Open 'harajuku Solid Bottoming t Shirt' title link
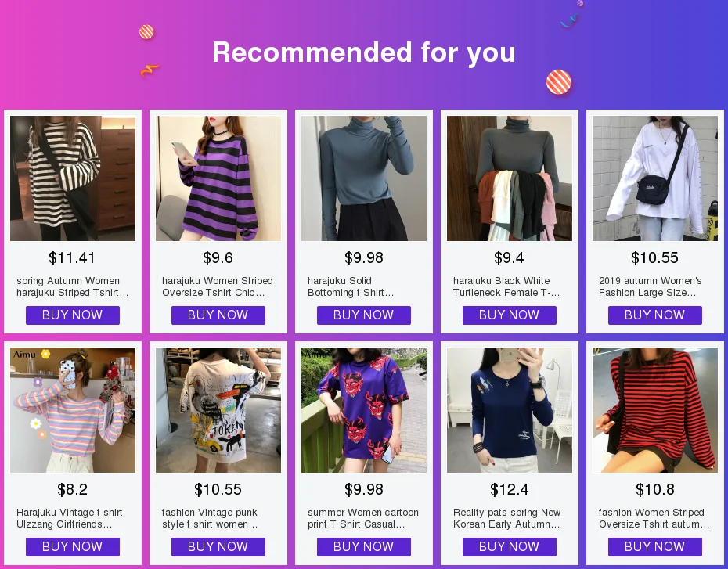This screenshot has height=569, width=728. [x=351, y=286]
